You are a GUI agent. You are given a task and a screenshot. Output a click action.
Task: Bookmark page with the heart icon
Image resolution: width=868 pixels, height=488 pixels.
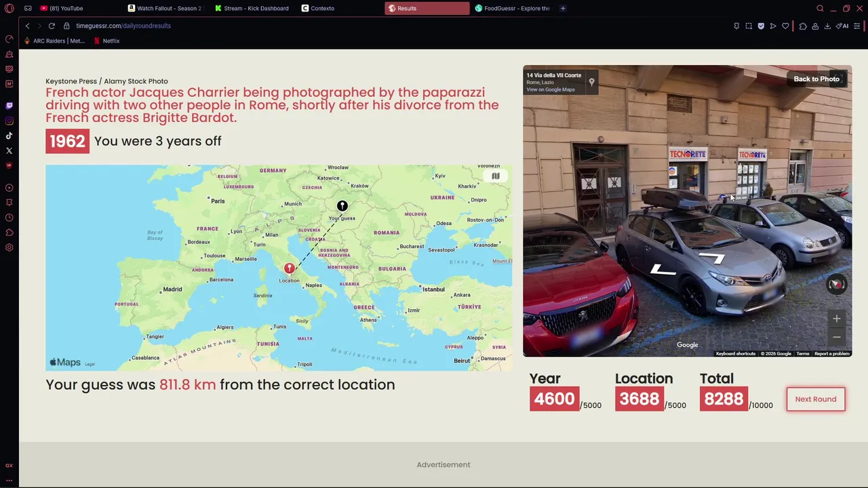[785, 26]
